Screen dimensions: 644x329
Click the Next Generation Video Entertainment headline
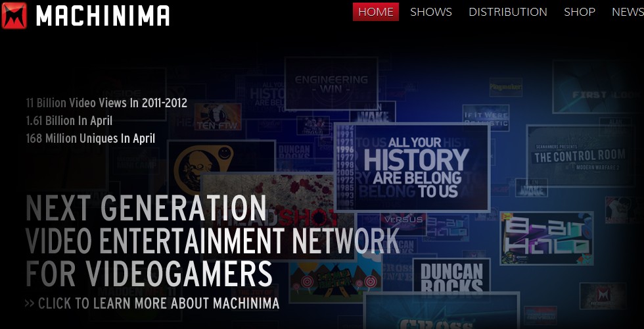[x=212, y=241]
